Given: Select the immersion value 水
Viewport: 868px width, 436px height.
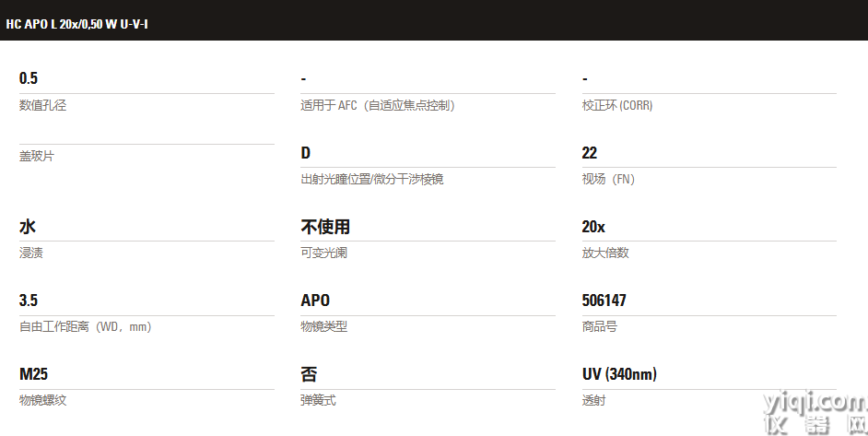Looking at the screenshot, I should tap(28, 227).
